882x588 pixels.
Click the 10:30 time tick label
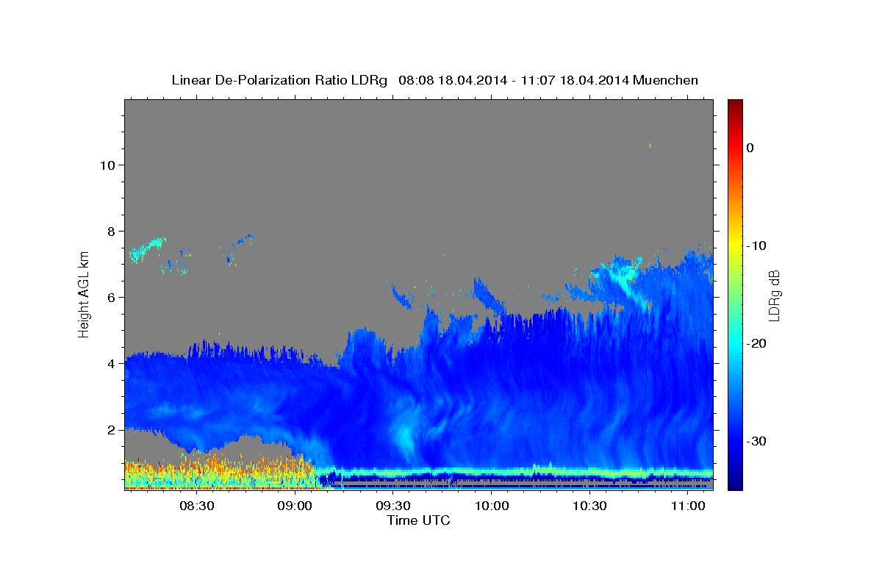point(589,506)
